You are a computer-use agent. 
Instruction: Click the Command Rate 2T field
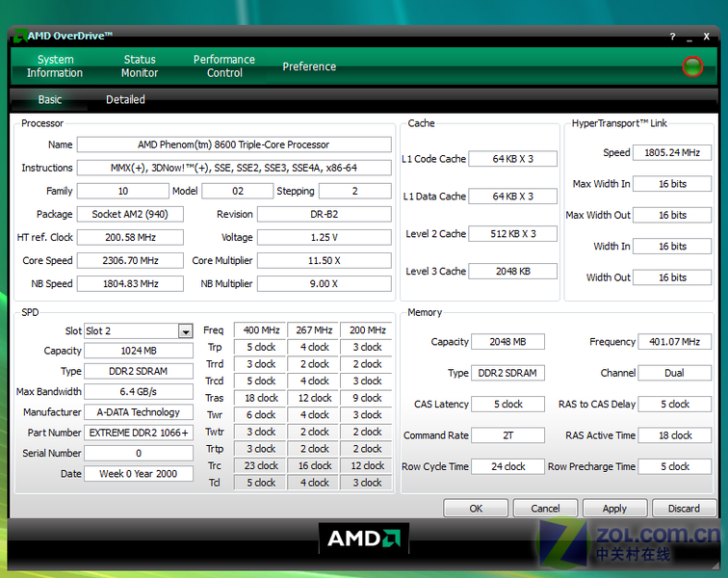click(x=507, y=435)
